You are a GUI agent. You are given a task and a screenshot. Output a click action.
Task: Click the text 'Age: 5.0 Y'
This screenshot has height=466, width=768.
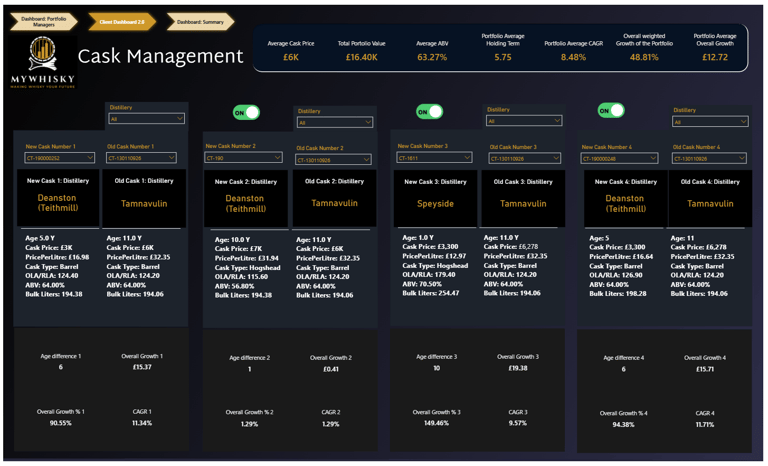[40, 238]
